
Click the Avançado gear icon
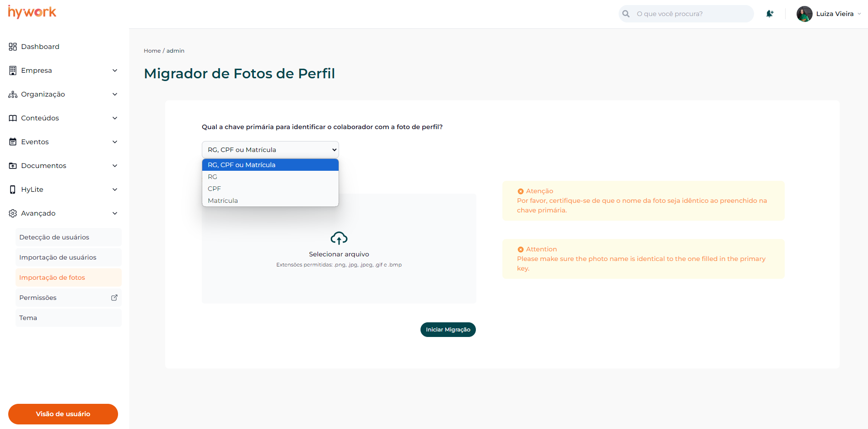(13, 213)
